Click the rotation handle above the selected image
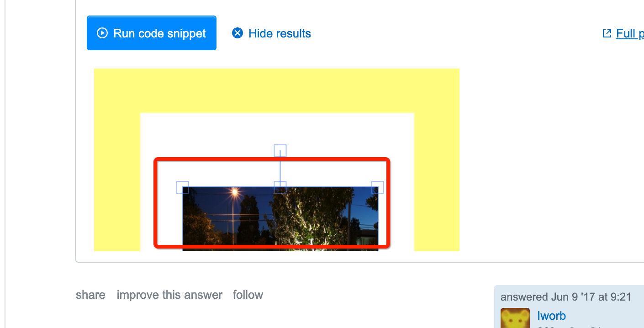The image size is (644, 328). (x=280, y=150)
